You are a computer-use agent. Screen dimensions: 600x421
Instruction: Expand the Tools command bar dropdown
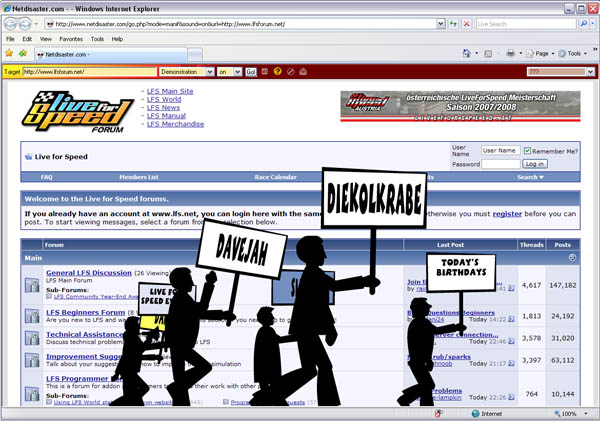coord(585,54)
